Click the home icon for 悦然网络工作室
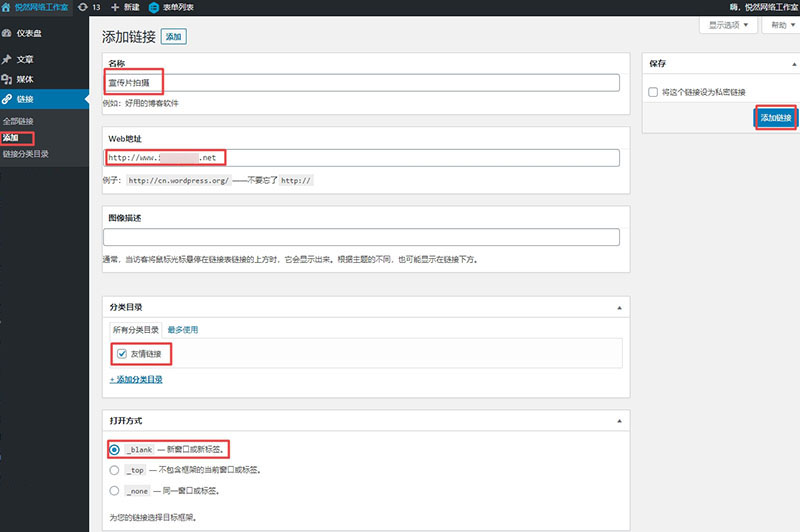Screen dimensions: 800x532 [x=8, y=7]
